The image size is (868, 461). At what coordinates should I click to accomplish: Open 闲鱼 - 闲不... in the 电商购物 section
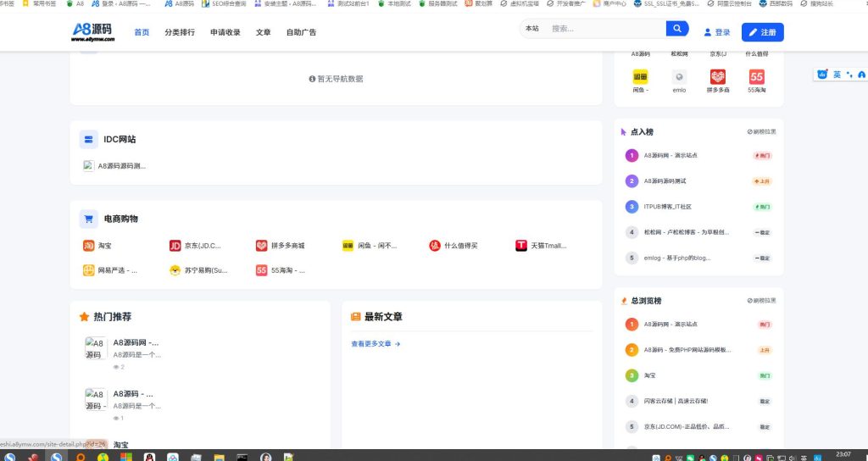pyautogui.click(x=370, y=245)
